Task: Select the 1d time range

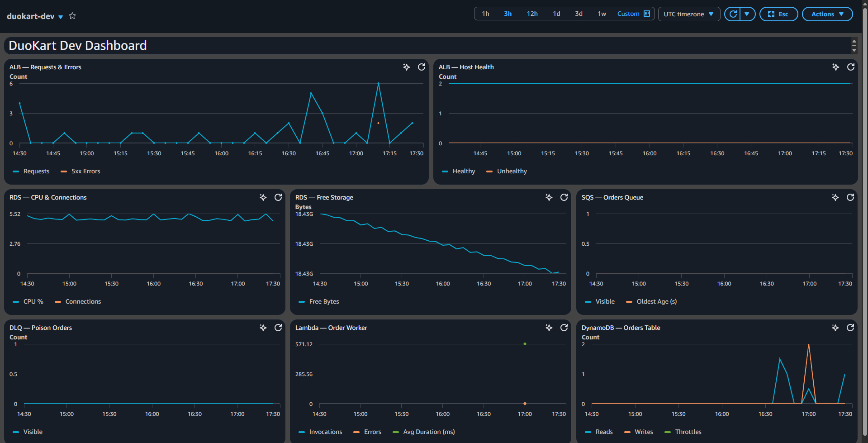Action: [556, 14]
